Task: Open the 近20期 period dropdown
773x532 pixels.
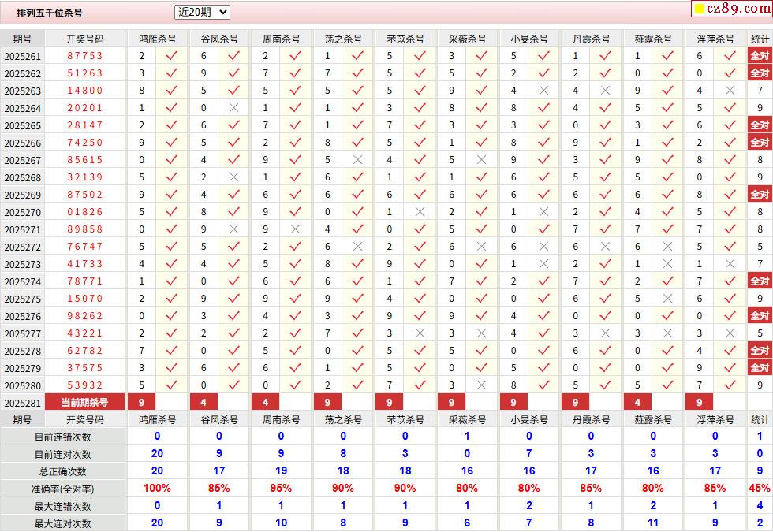Action: (202, 12)
